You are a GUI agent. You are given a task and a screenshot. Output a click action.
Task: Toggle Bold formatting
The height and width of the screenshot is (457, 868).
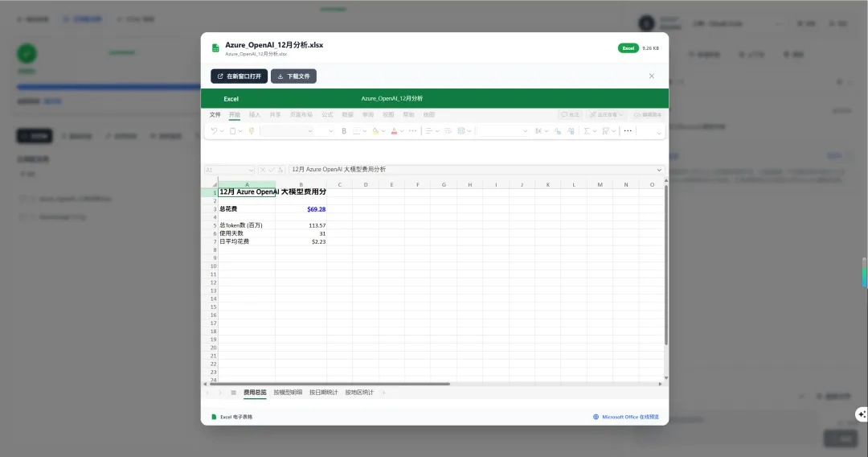[344, 131]
